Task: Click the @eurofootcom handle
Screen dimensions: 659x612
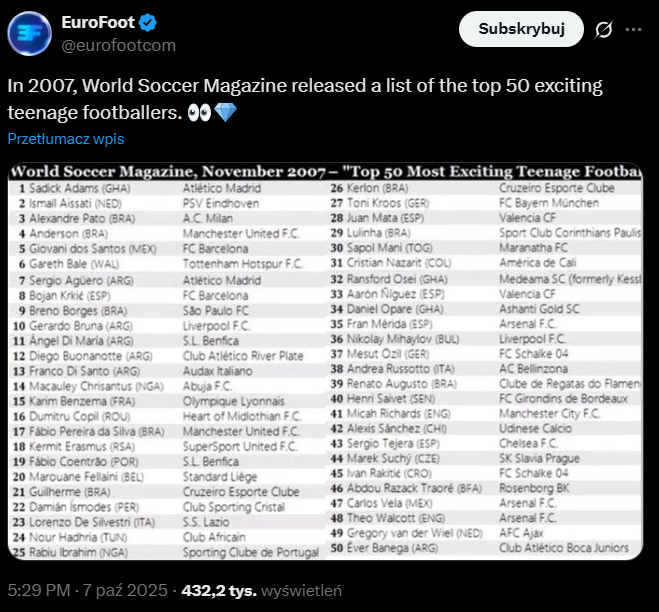Action: coord(119,45)
